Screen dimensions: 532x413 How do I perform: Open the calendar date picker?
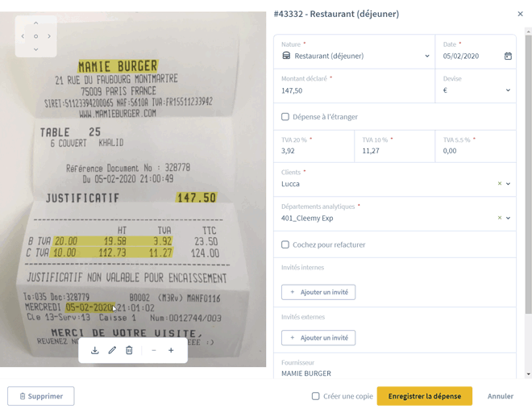508,56
